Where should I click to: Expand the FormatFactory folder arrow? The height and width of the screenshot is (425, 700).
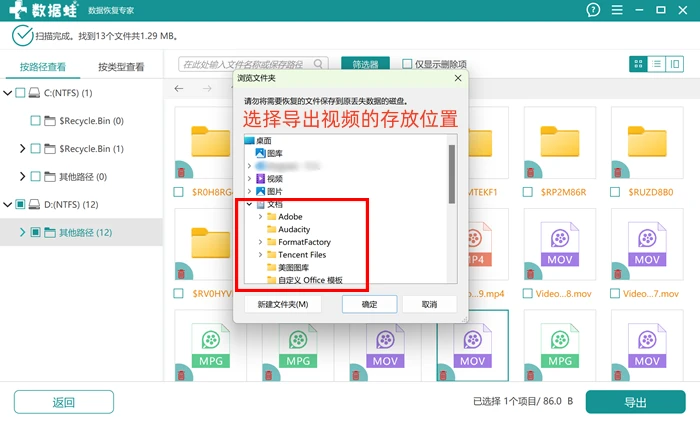[260, 242]
